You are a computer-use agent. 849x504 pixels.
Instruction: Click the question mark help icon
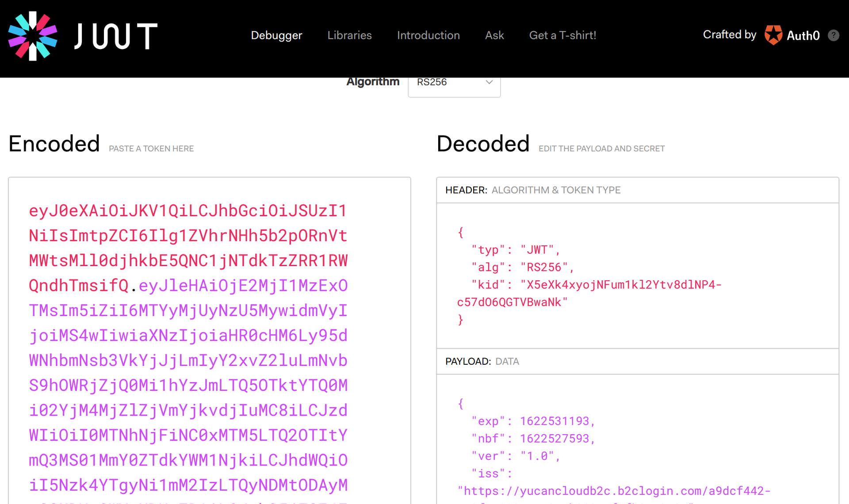click(x=834, y=35)
